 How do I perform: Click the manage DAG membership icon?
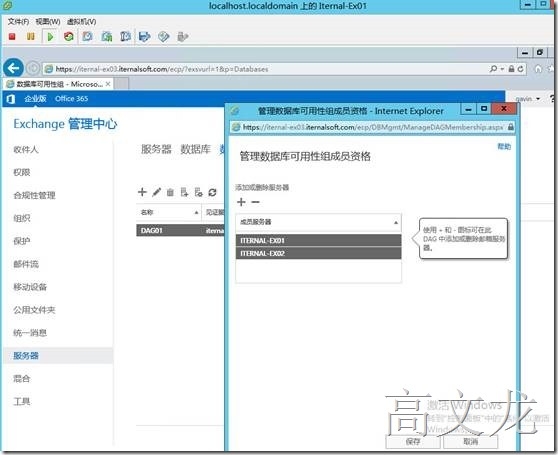pos(184,192)
